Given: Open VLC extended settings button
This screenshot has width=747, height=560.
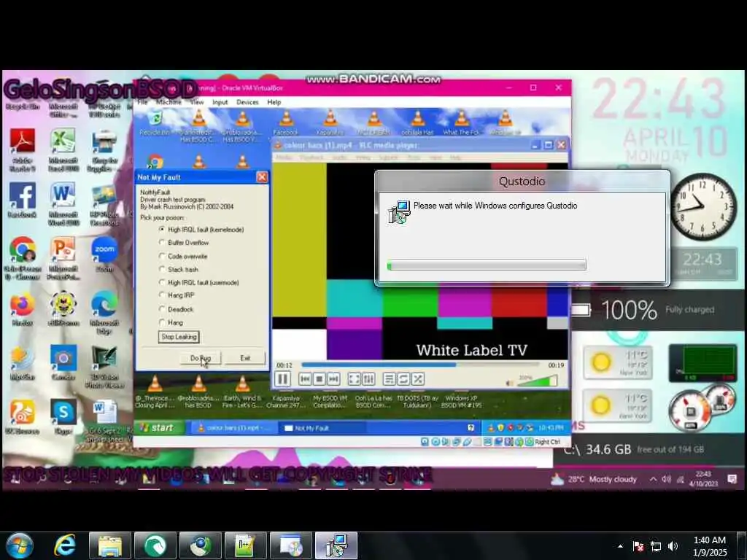Looking at the screenshot, I should pos(368,379).
